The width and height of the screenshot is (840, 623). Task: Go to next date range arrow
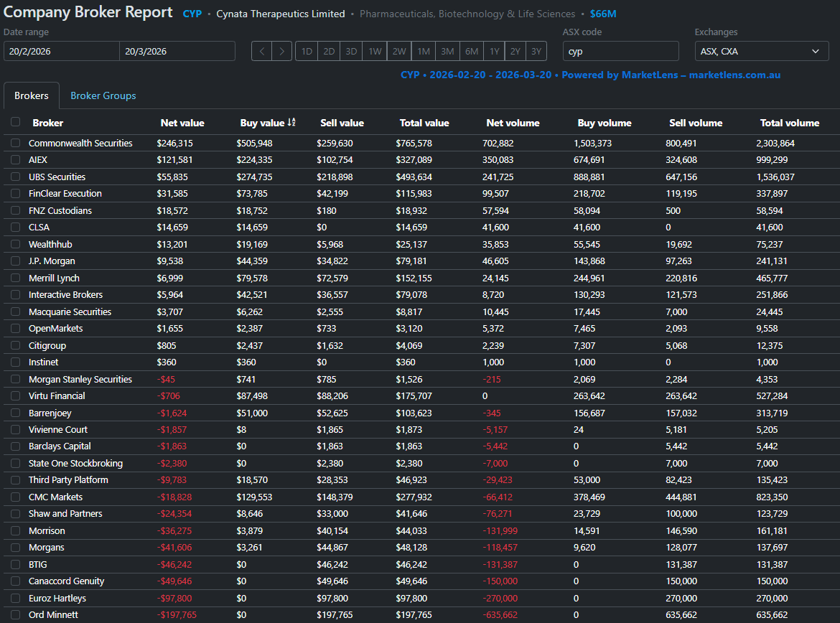pos(281,52)
